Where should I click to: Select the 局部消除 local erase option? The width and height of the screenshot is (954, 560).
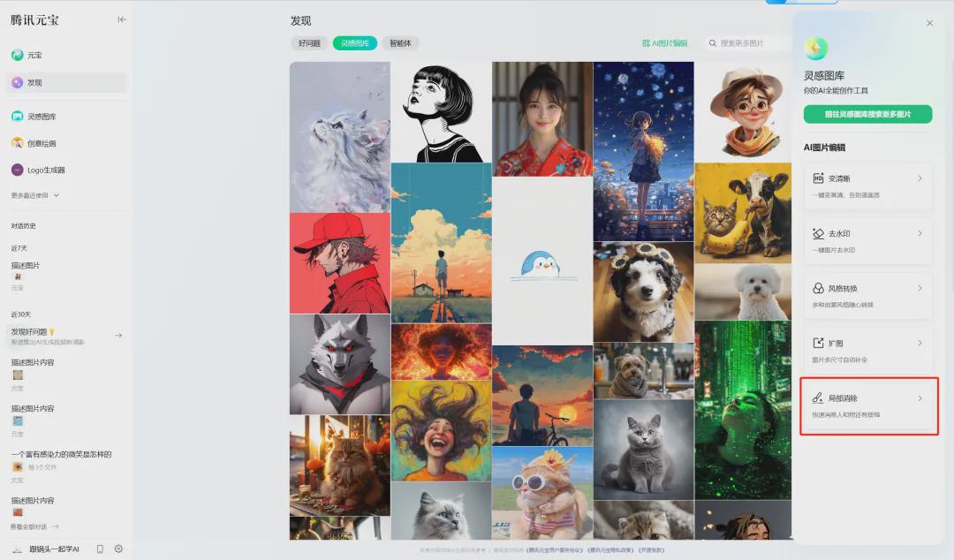point(867,405)
